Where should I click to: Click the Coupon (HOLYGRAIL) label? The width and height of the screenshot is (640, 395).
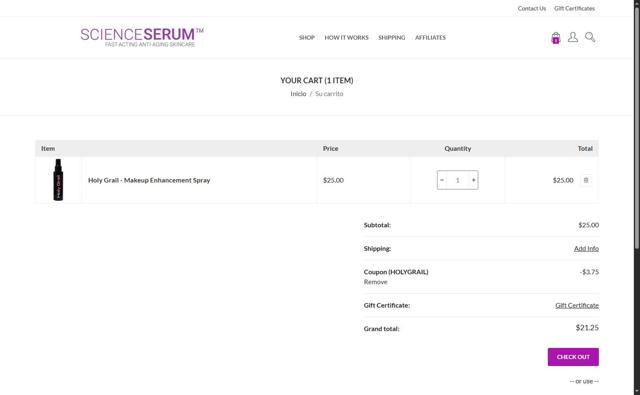pos(396,272)
